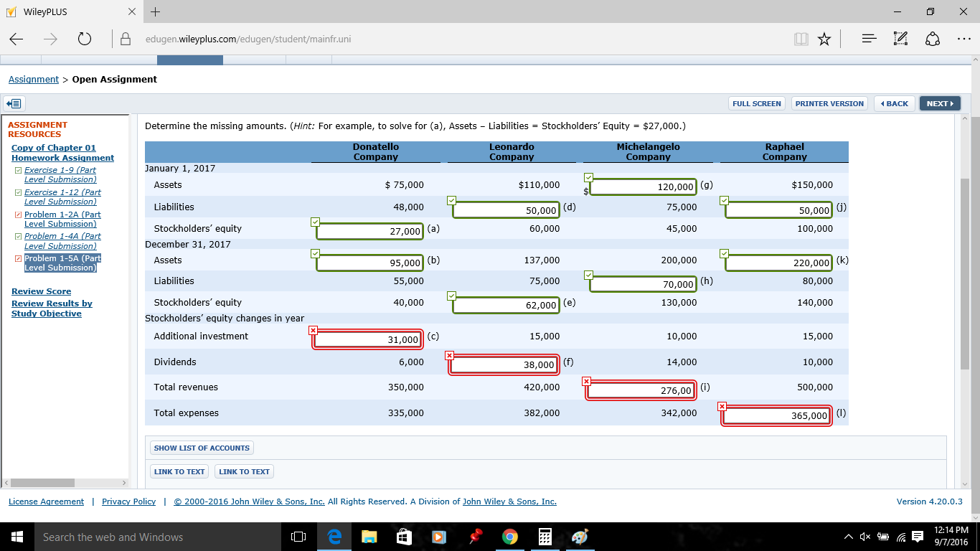Refresh the page with reload icon
The height and width of the screenshot is (551, 980).
pyautogui.click(x=85, y=39)
